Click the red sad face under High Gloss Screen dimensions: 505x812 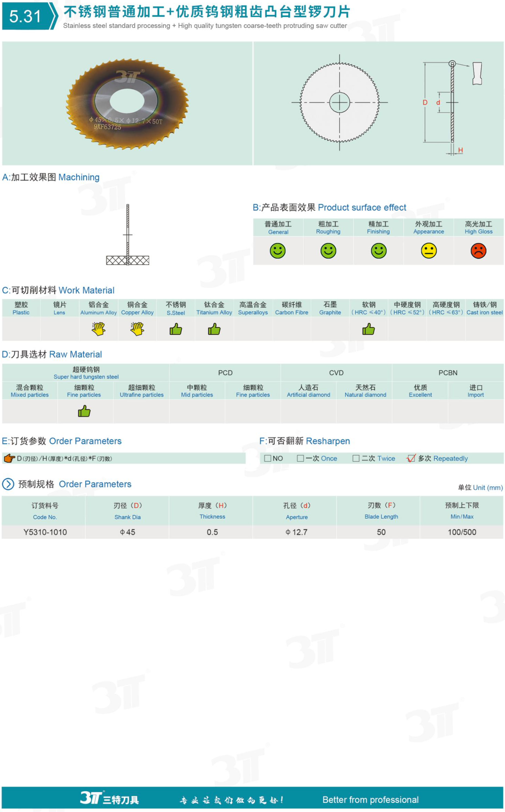(x=478, y=251)
